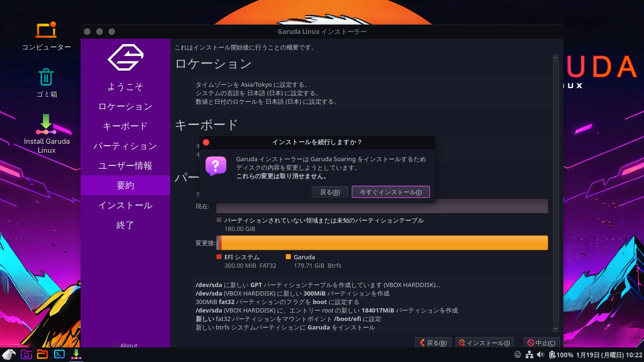Select the ようこそ step in the sidebar
The image size is (644, 362).
tap(125, 87)
